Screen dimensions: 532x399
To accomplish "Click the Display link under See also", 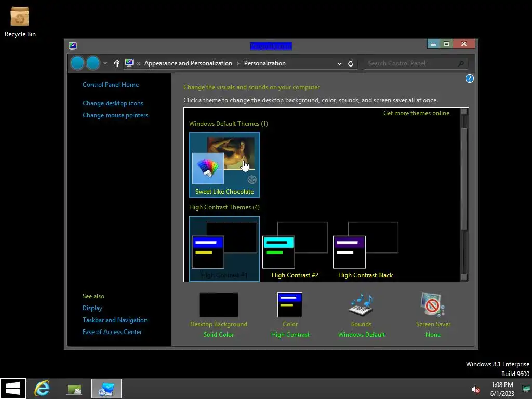I will pos(92,308).
